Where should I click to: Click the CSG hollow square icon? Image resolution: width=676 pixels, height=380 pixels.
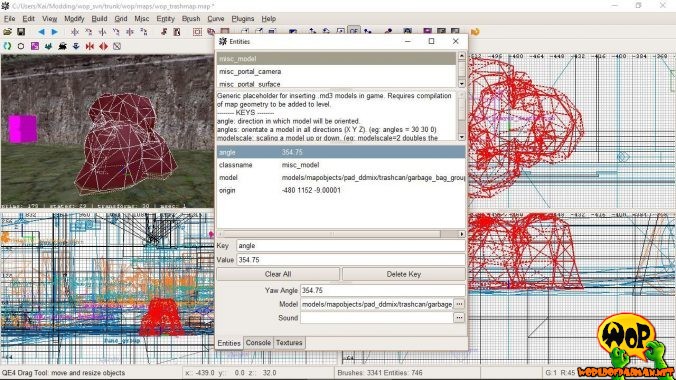[x=197, y=32]
